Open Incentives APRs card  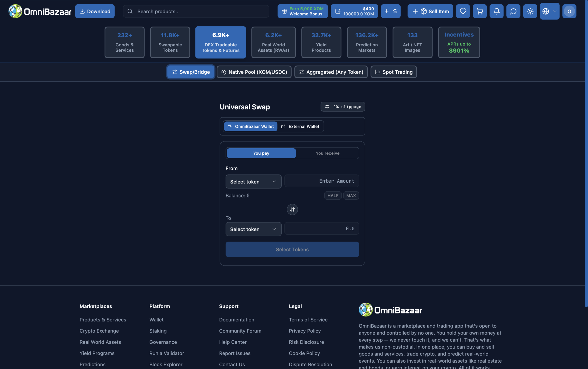coord(459,42)
